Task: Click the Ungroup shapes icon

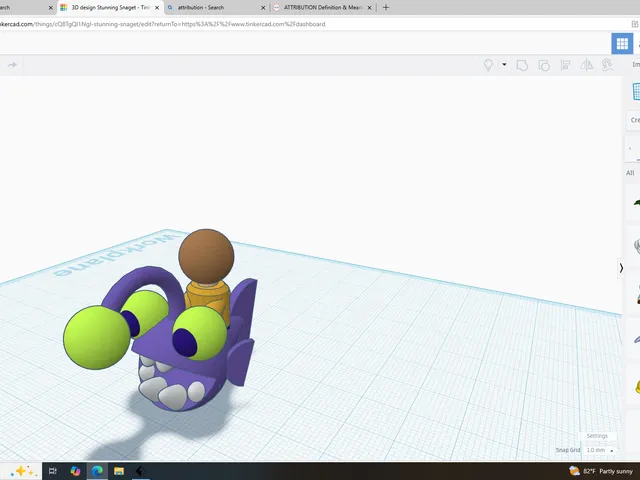Action: click(544, 65)
